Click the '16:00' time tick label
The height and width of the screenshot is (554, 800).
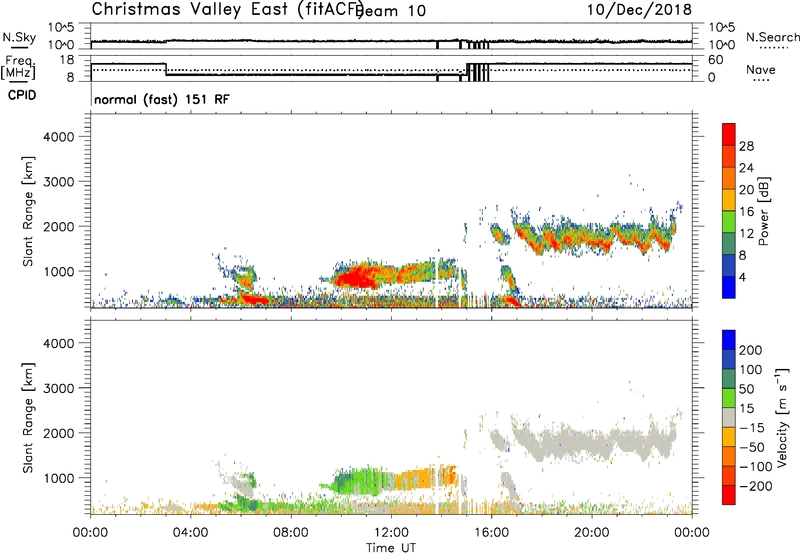[x=491, y=533]
